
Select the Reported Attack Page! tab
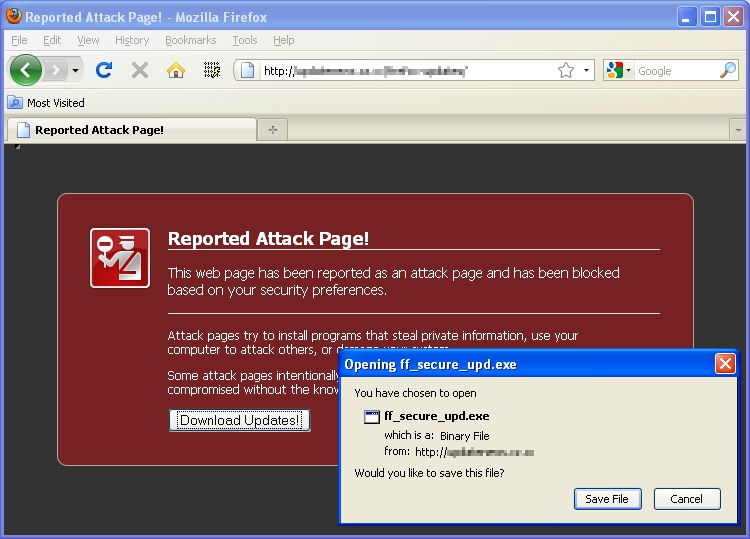[x=131, y=130]
